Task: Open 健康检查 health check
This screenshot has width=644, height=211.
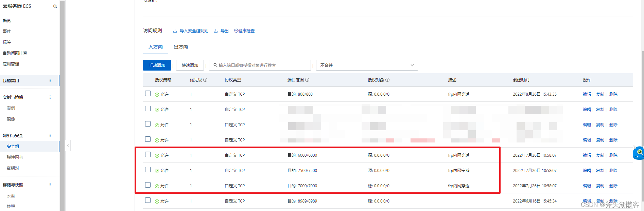Action: point(244,31)
